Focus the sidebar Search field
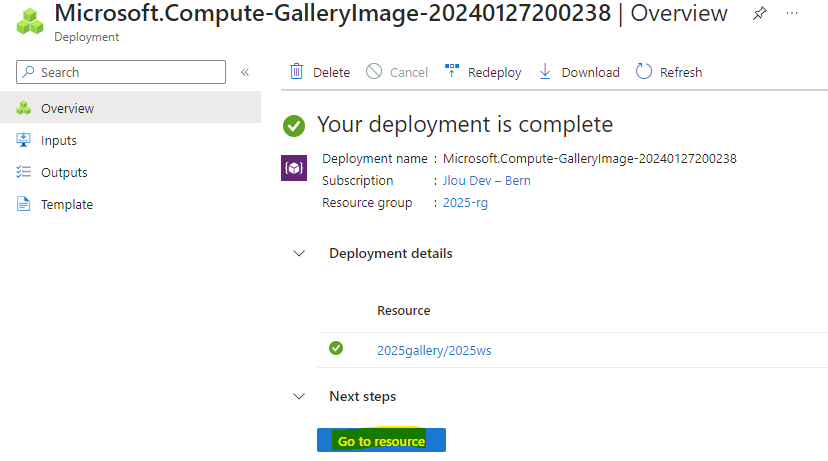Screen dimensions: 828x461 (121, 72)
